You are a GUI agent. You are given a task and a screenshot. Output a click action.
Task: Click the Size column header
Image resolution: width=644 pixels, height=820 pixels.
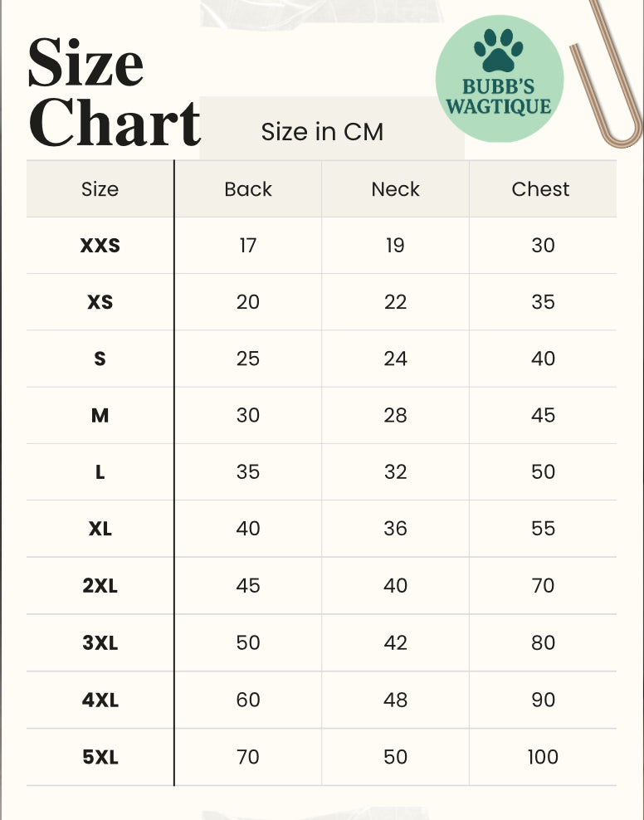pyautogui.click(x=100, y=189)
